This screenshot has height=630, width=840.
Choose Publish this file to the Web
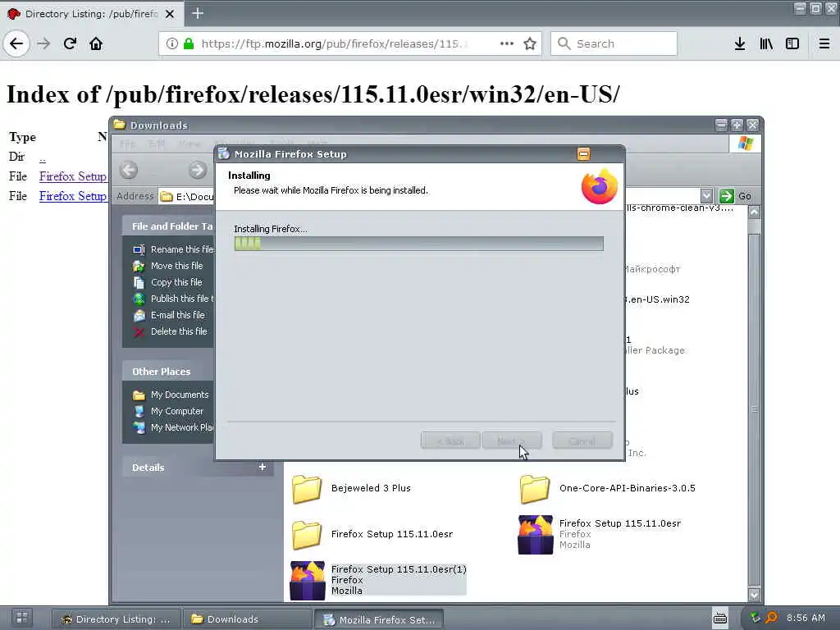(x=173, y=299)
